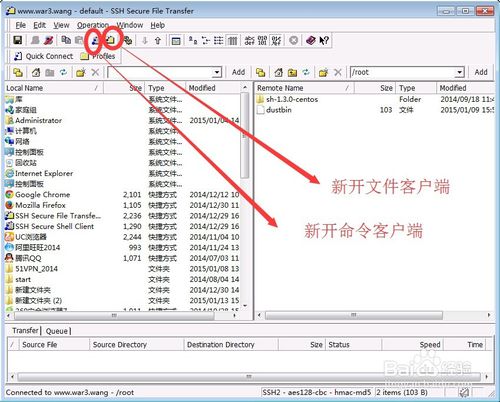Open a new file transfer window using the circled folder icon
Screen dimensions: 500x402
coord(110,40)
